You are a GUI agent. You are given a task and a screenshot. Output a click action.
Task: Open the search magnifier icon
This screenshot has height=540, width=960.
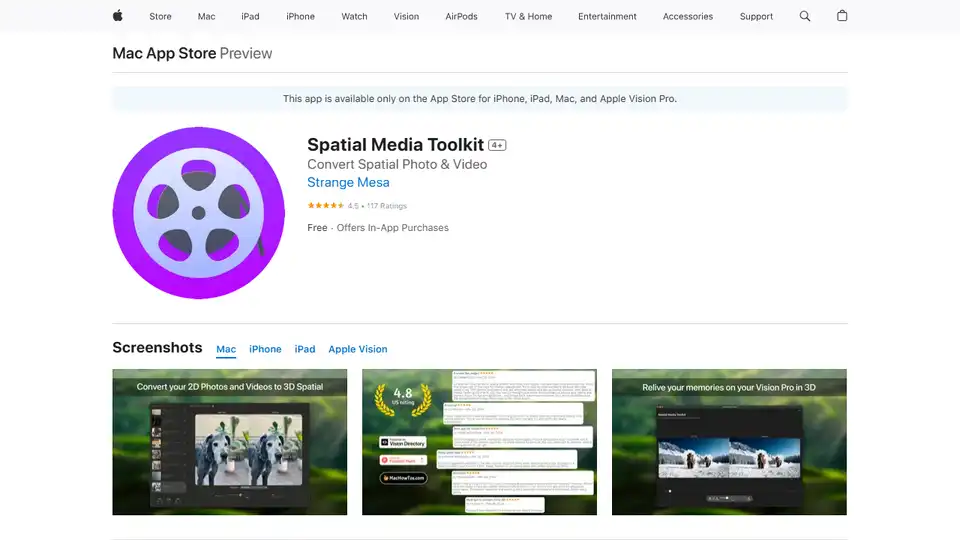(x=804, y=17)
